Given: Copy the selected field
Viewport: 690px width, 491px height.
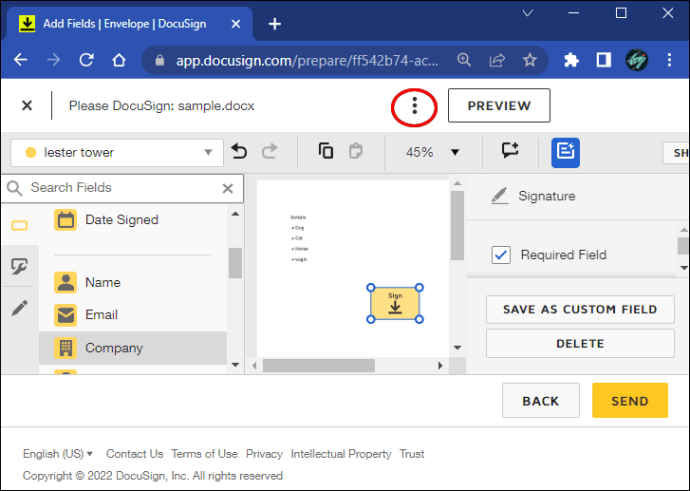Looking at the screenshot, I should pos(326,151).
